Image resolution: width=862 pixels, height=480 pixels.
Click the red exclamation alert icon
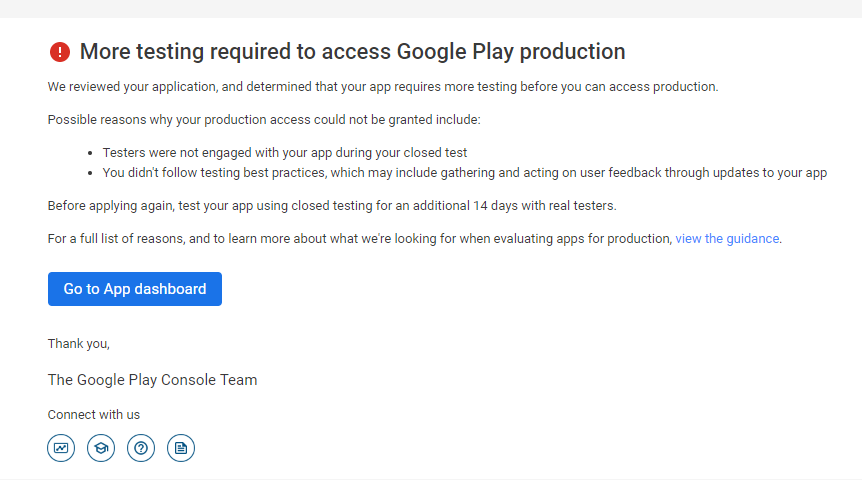pyautogui.click(x=60, y=52)
